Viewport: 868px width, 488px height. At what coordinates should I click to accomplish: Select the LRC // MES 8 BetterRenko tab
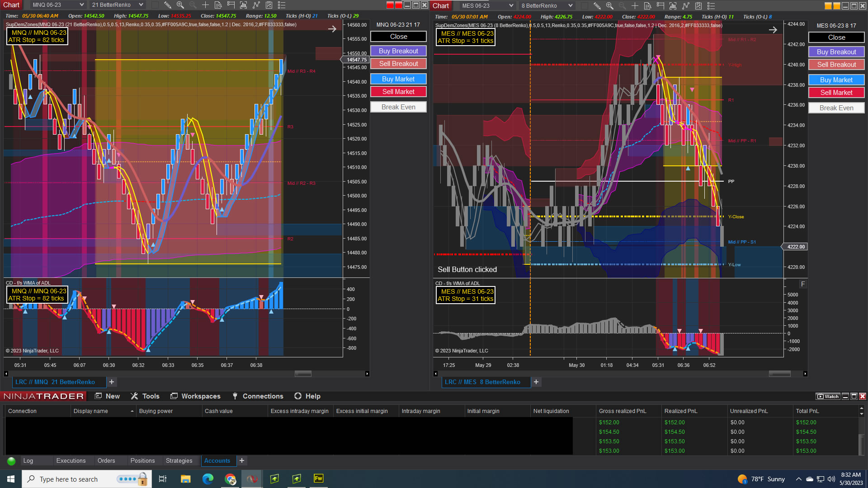click(x=486, y=382)
